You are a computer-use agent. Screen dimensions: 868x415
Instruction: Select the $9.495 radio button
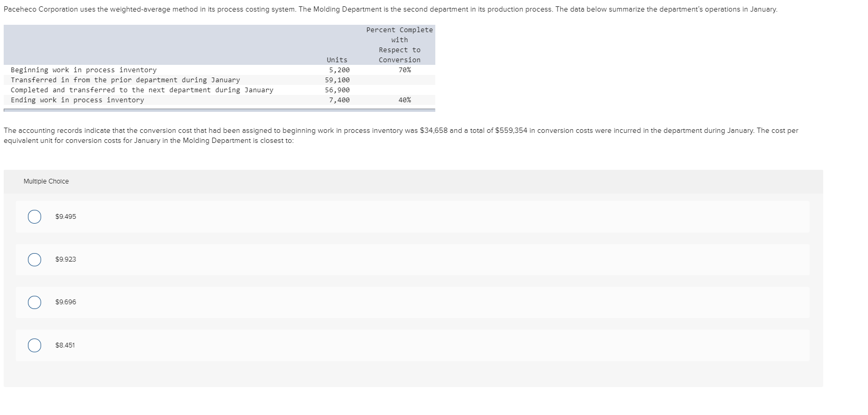pos(34,216)
